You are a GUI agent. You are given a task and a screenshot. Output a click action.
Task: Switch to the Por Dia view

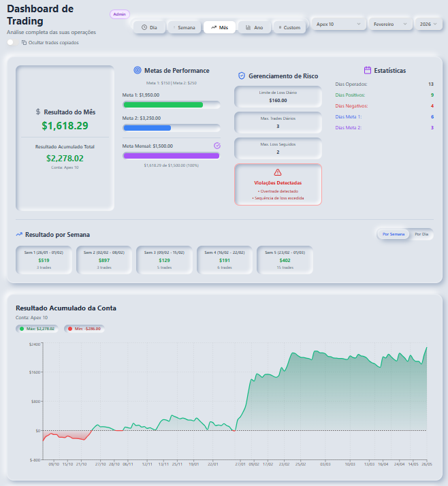click(x=421, y=234)
